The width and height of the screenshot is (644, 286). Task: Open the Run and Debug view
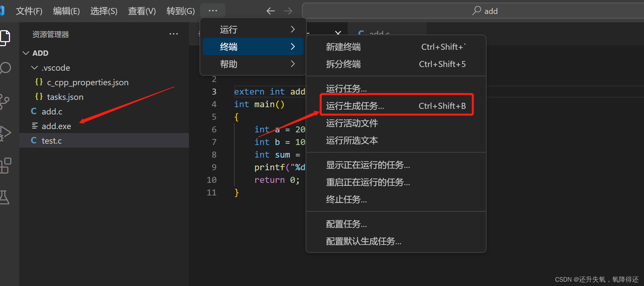[5, 133]
